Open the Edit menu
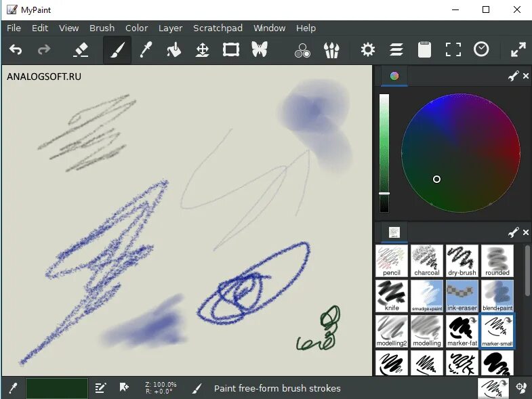Screen dimensions: 532x399 click(x=40, y=28)
